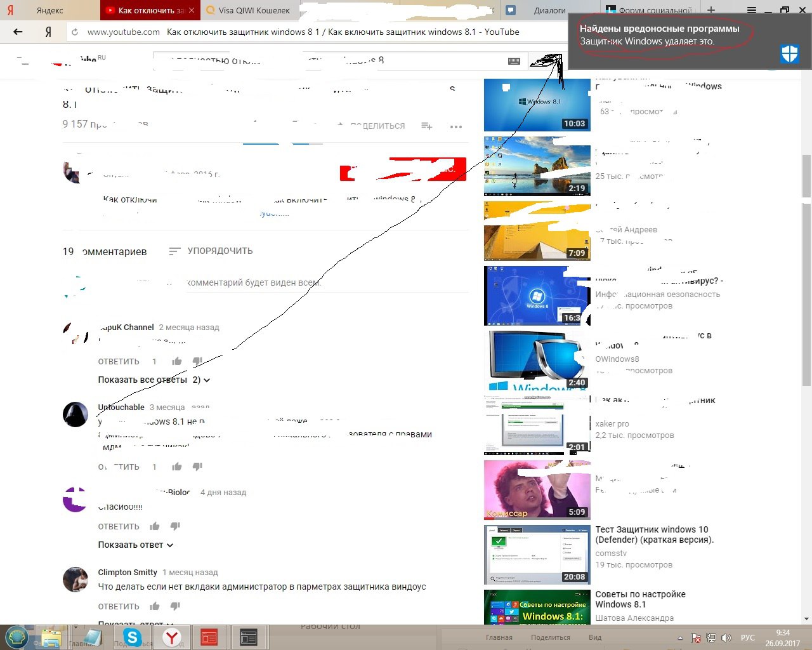
Task: Click ОТВЕТИТЬ under apuK Channel comment
Action: [x=119, y=361]
